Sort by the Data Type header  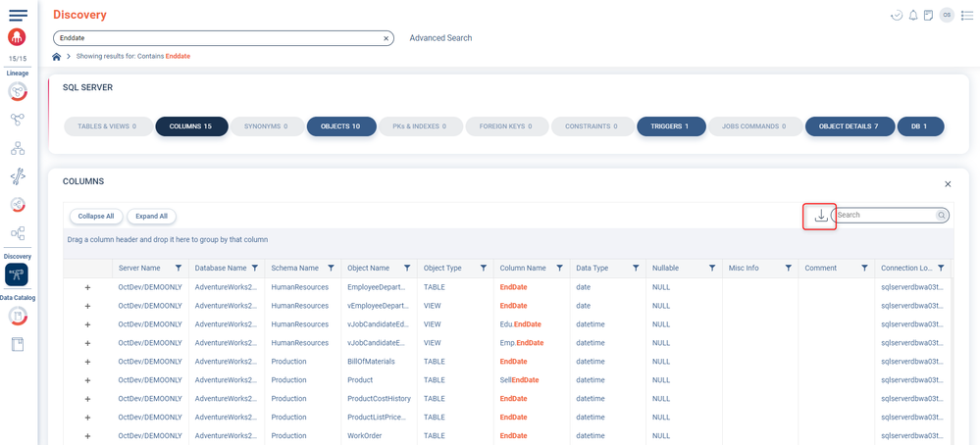point(592,268)
